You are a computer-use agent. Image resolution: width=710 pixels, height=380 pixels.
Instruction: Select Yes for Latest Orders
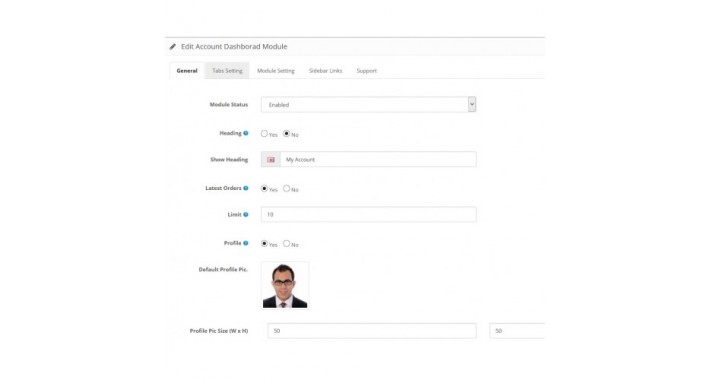tap(264, 188)
